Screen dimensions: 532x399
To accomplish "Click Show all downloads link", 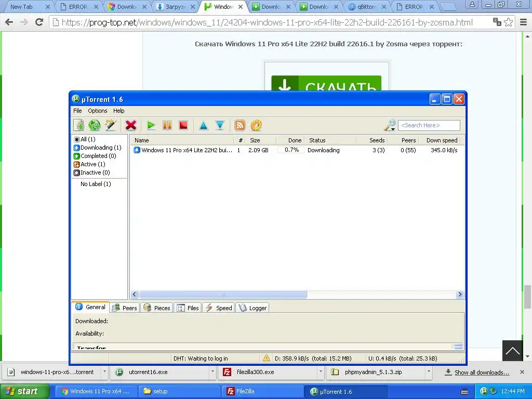I will (x=482, y=372).
